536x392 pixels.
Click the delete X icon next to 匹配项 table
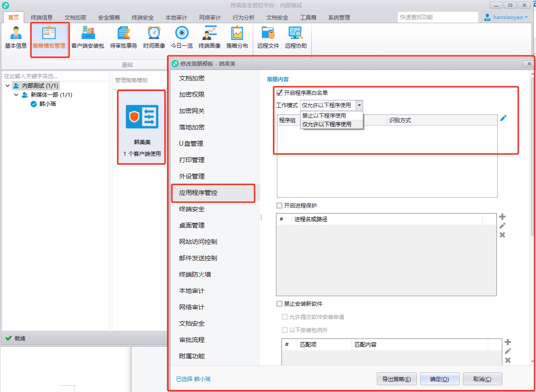pyautogui.click(x=508, y=360)
